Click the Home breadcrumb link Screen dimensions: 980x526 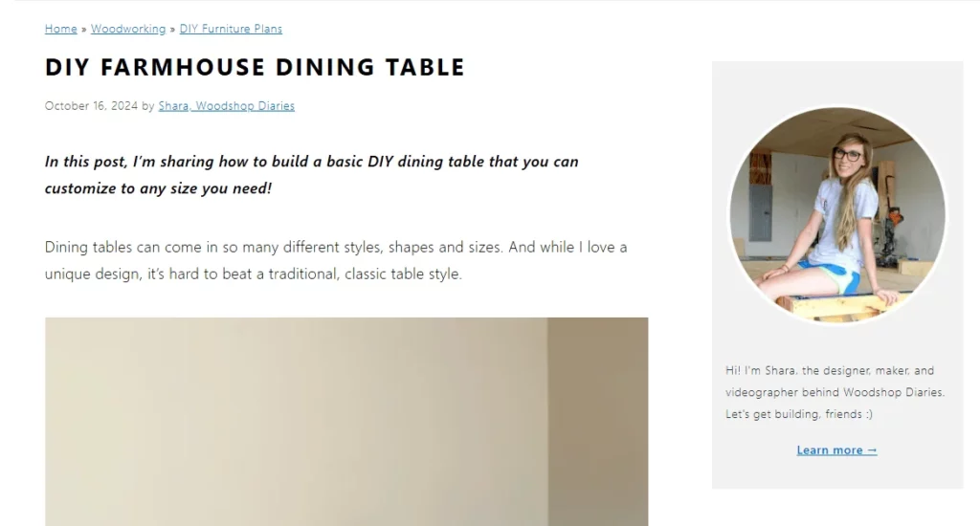[x=60, y=29]
